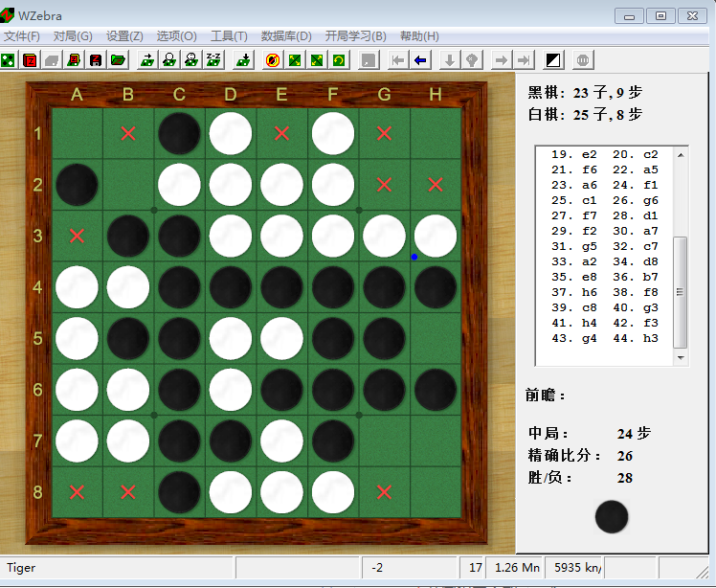This screenshot has height=588, width=716.
Task: Select move '25. c1' in the move list
Action: click(x=574, y=200)
